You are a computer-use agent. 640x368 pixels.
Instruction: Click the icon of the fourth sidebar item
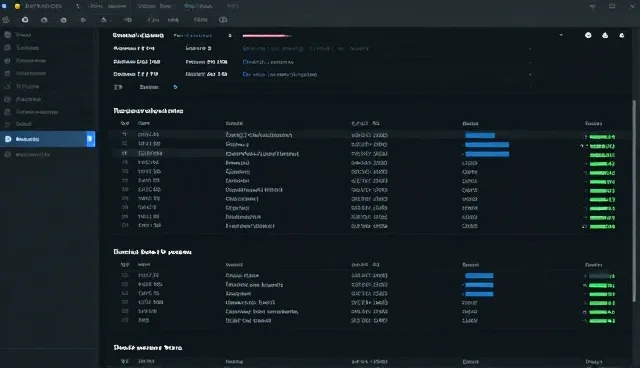7,73
